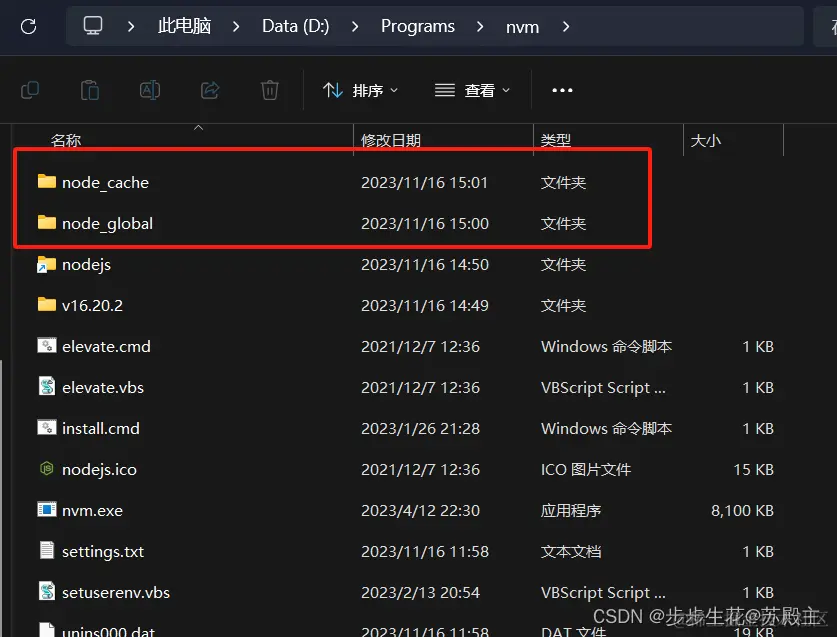
Task: Click the date 2023/11/16 15:01
Action: [x=424, y=183]
